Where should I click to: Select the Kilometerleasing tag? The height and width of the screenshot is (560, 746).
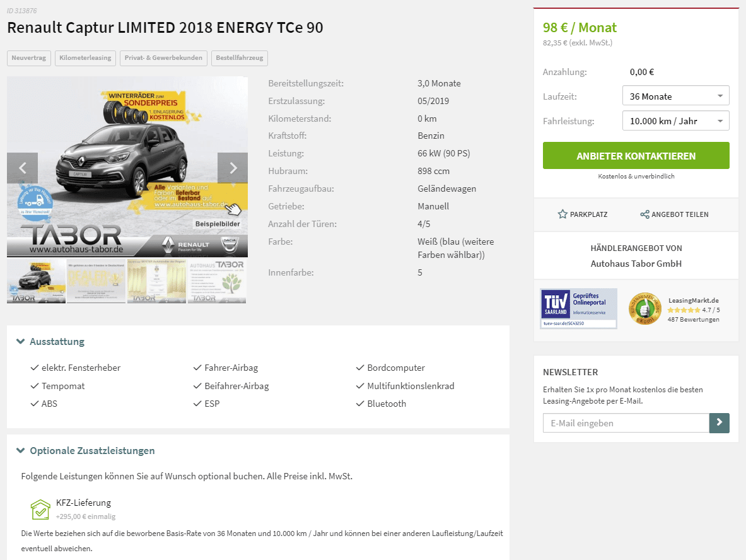coord(85,58)
